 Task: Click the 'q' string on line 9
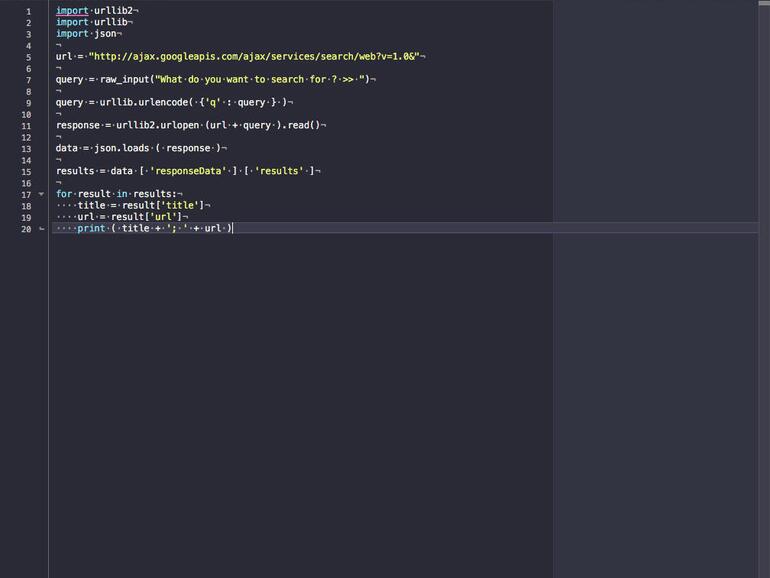(x=213, y=102)
